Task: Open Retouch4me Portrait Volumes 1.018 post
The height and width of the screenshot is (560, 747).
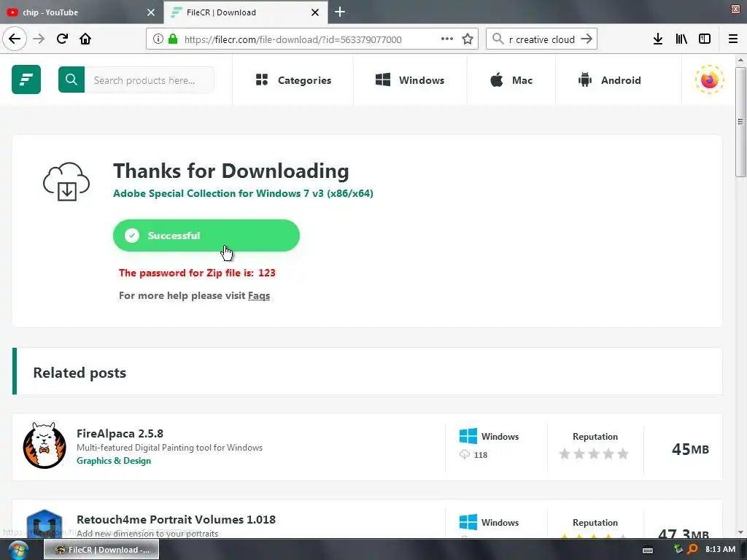Action: click(177, 519)
